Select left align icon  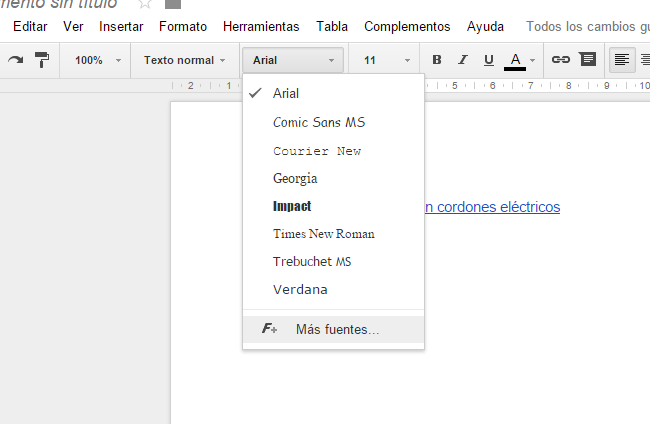[x=622, y=60]
